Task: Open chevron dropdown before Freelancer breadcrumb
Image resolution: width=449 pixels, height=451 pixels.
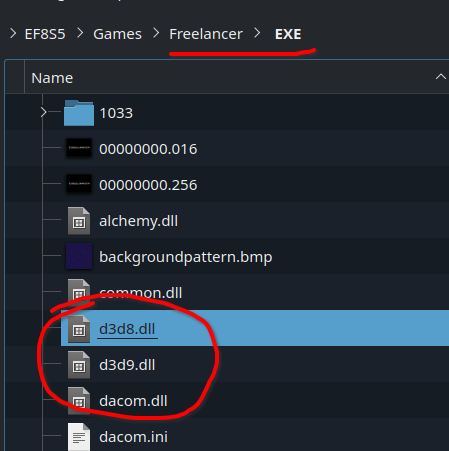Action: (x=156, y=33)
